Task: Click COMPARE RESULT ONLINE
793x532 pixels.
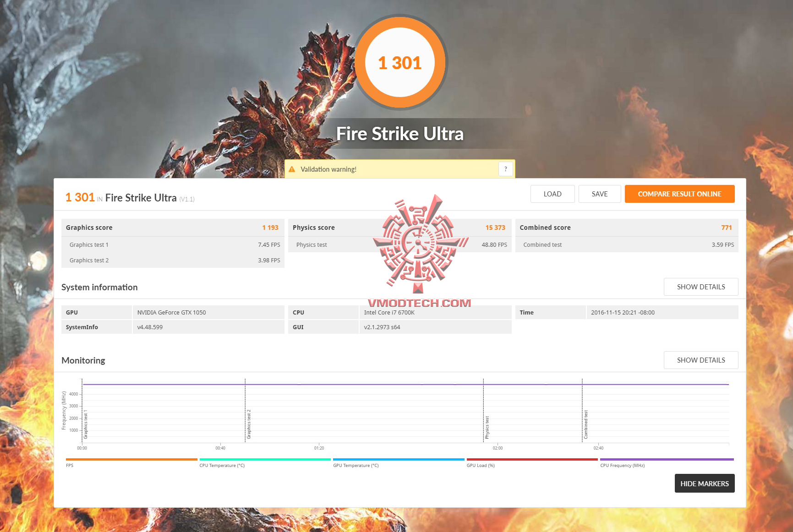Action: click(x=679, y=194)
